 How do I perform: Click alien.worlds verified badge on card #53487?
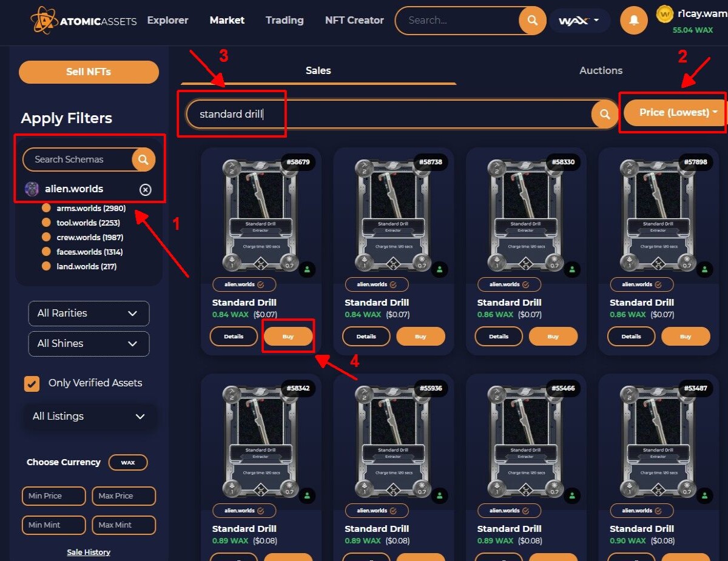coord(641,511)
